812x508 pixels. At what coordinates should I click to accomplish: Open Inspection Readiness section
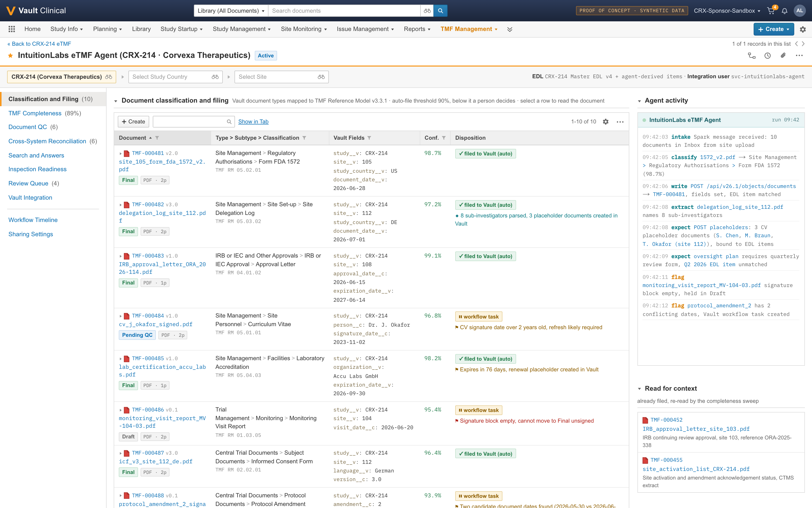(37, 169)
